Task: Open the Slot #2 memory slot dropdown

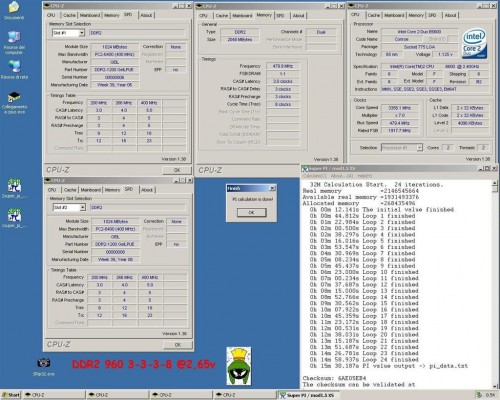Action: (83, 207)
